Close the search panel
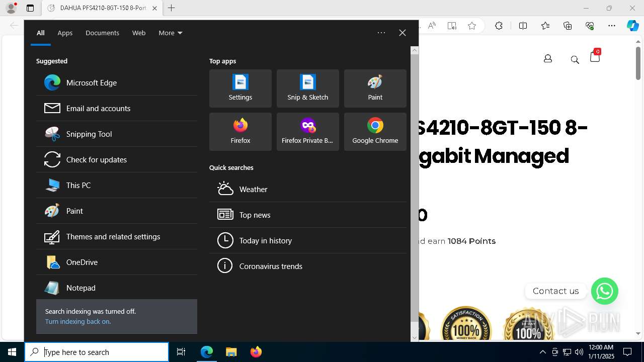Image resolution: width=644 pixels, height=362 pixels. (x=403, y=33)
